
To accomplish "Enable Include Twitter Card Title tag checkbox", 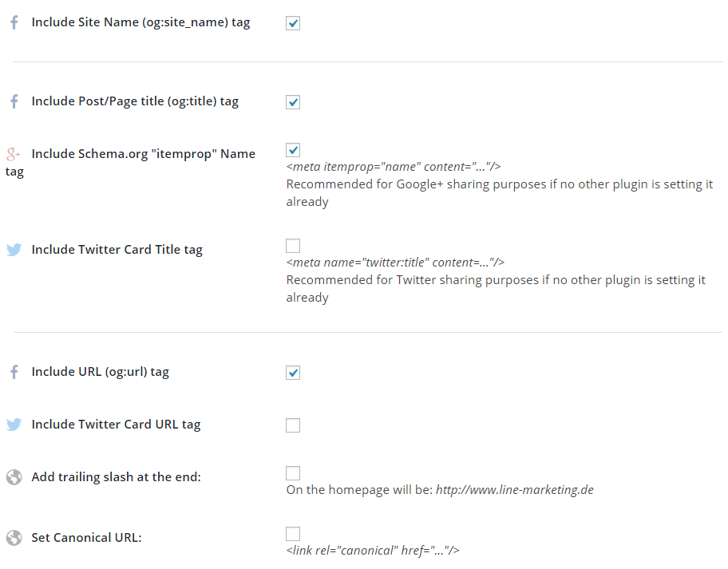I will [x=293, y=246].
